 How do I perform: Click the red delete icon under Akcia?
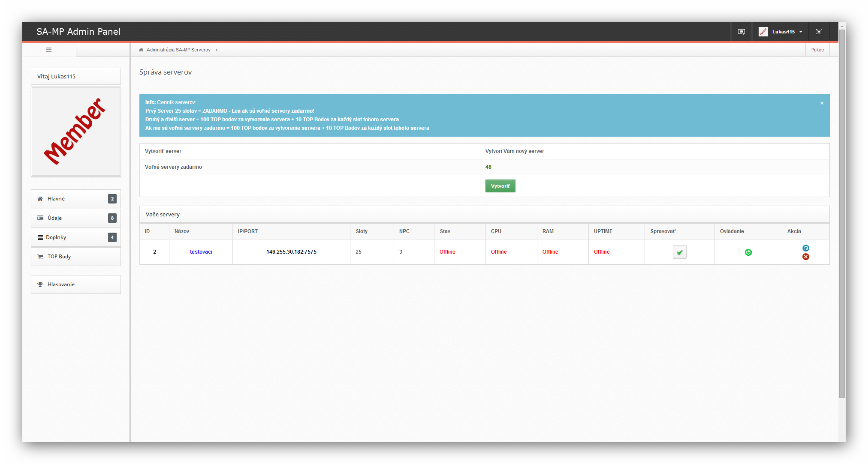805,257
